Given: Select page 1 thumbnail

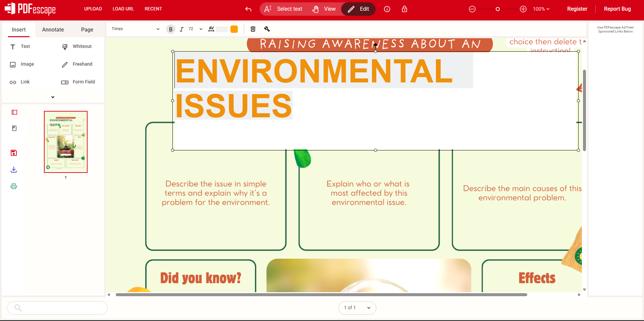Looking at the screenshot, I should tap(66, 142).
